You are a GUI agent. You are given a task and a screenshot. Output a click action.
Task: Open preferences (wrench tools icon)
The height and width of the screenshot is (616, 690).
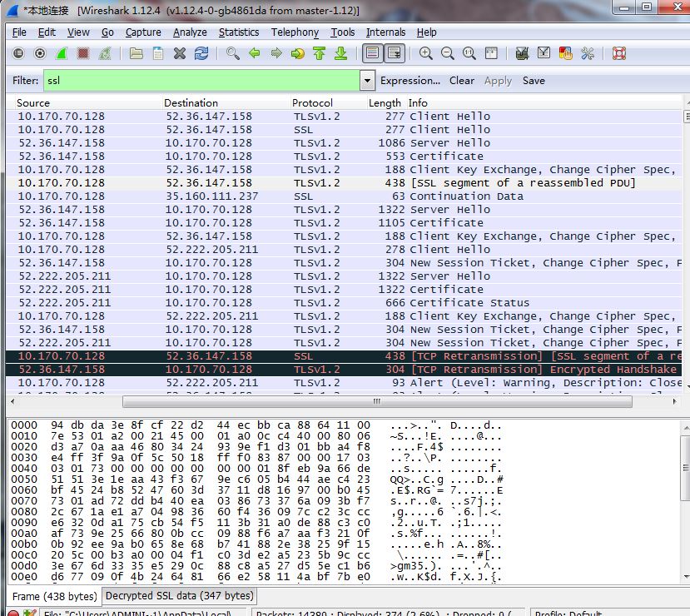pyautogui.click(x=588, y=53)
